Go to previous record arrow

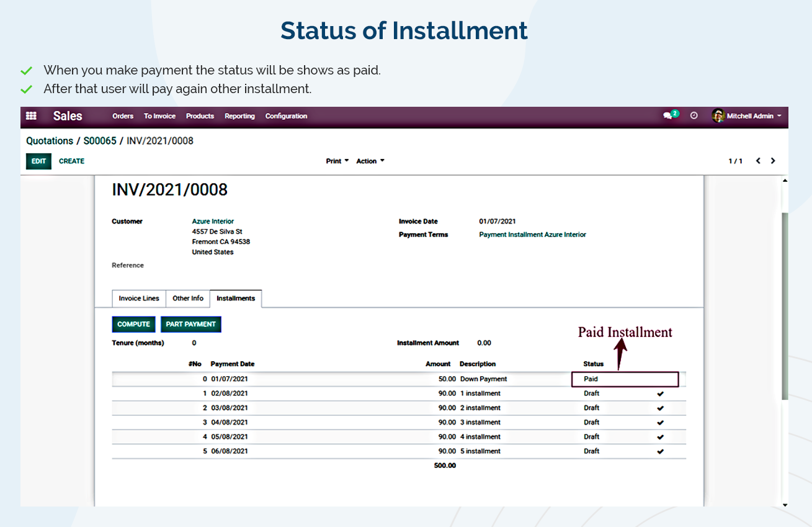coord(758,161)
